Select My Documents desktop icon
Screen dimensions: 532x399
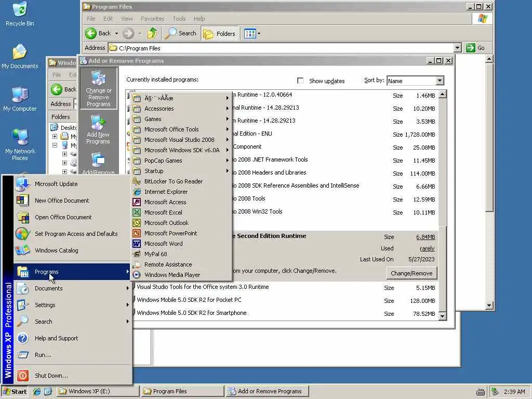coord(20,56)
